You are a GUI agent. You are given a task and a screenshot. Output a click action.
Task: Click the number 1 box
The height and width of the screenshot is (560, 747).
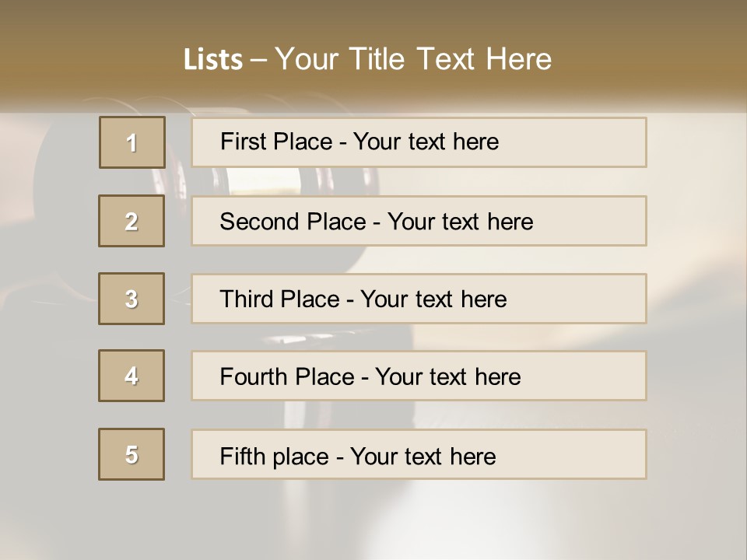pos(132,142)
